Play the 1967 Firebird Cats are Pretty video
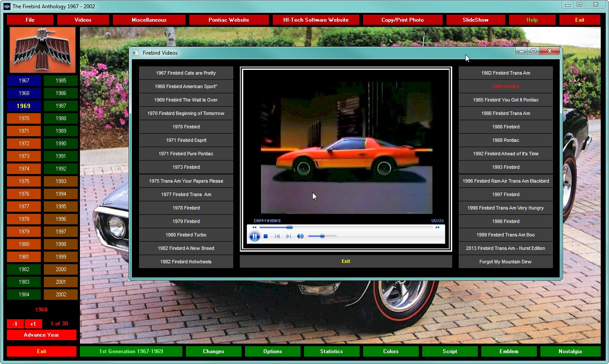This screenshot has width=609, height=364. (186, 73)
